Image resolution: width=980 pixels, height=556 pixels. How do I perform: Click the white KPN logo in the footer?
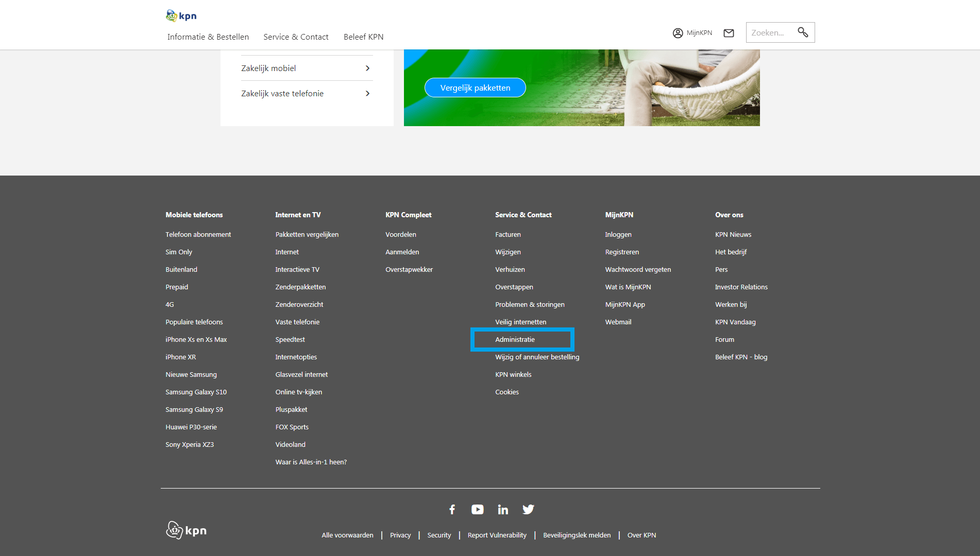tap(186, 530)
